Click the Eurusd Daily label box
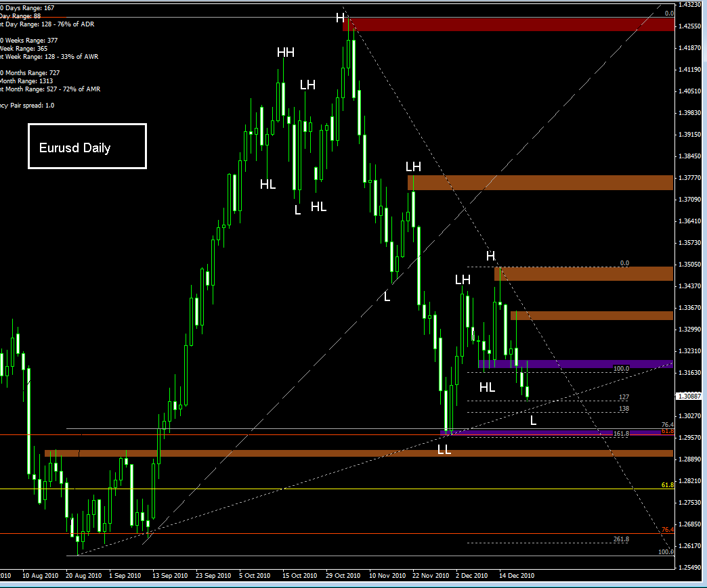The width and height of the screenshot is (707, 588). 87,146
